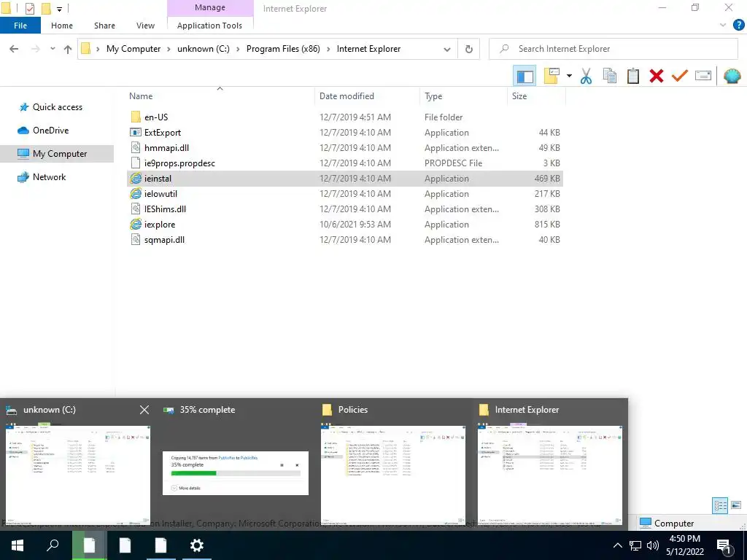Expand the chevron after My Computer breadcrumb
Screen dimensions: 747x560
tap(169, 49)
